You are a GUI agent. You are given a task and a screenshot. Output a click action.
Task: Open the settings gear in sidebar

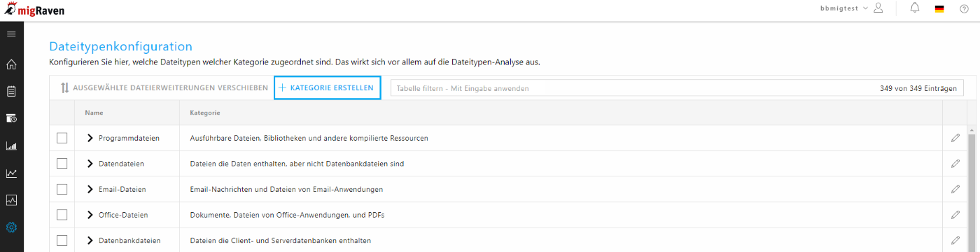click(x=11, y=227)
